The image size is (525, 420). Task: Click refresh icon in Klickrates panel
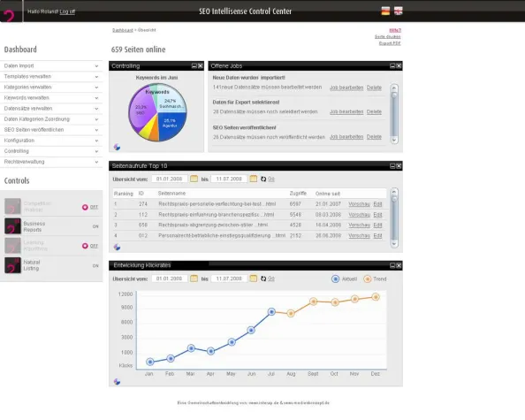(263, 279)
